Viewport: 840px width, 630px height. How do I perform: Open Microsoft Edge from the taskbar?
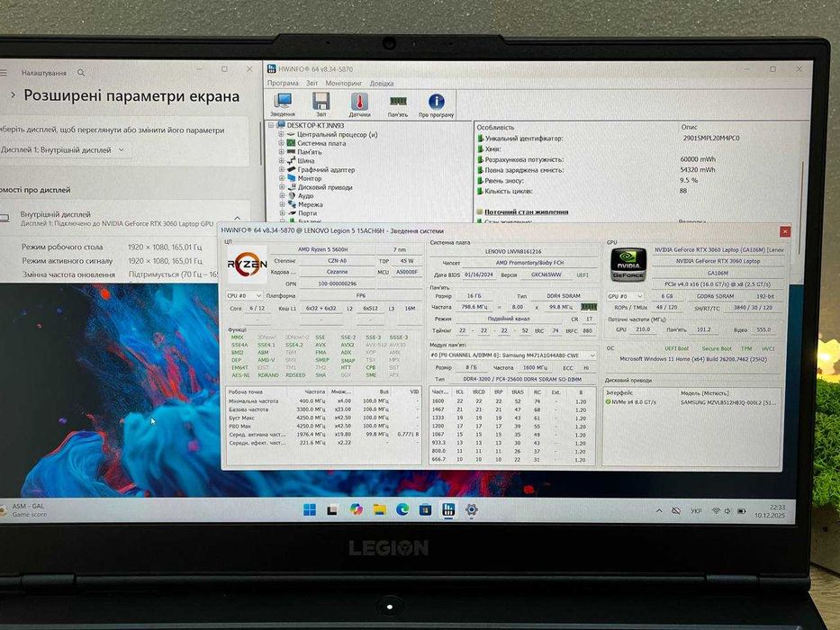402,509
